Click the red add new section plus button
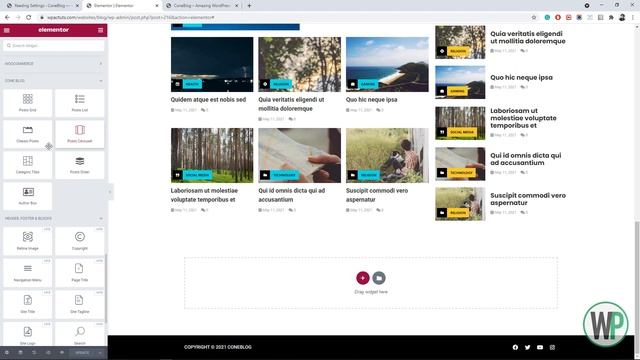The height and width of the screenshot is (360, 640). pos(362,278)
